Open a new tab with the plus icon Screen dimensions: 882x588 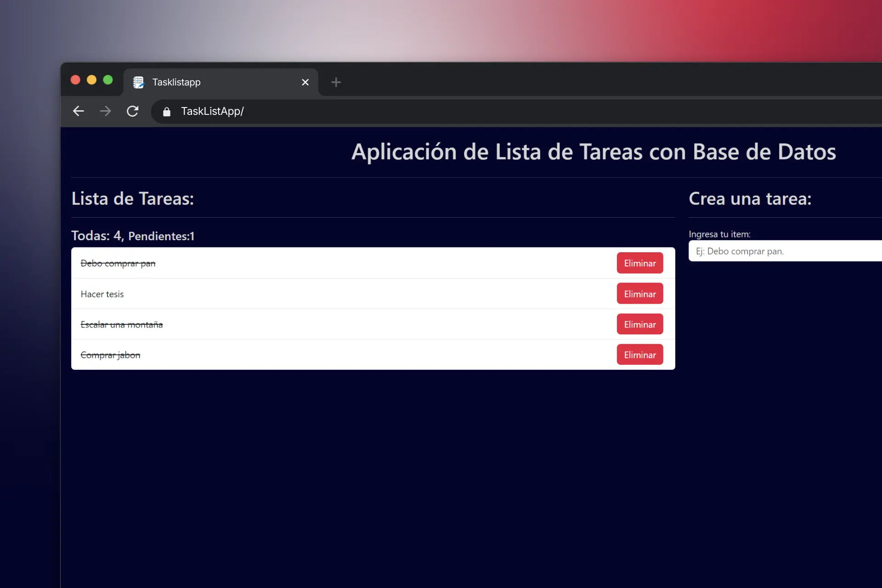(x=336, y=82)
